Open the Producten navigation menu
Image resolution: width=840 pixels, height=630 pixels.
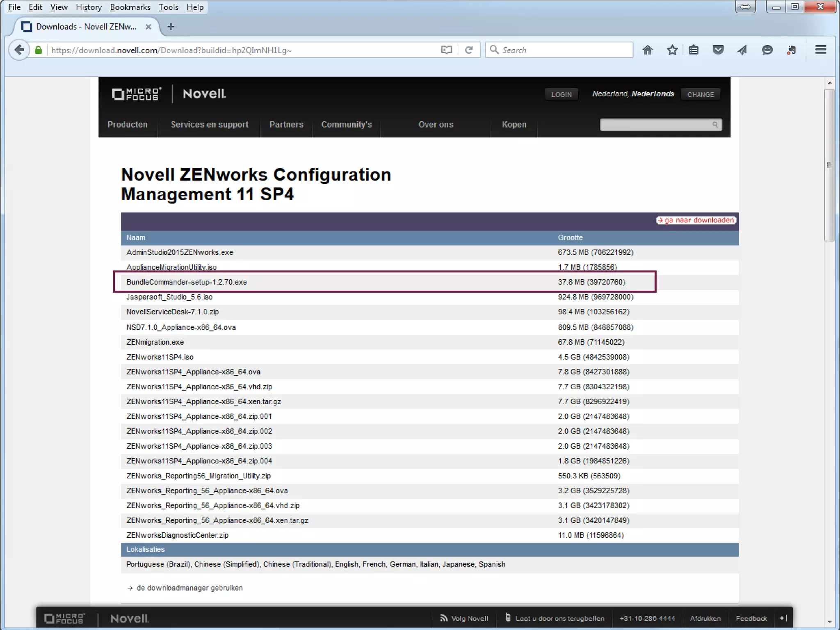coord(128,125)
